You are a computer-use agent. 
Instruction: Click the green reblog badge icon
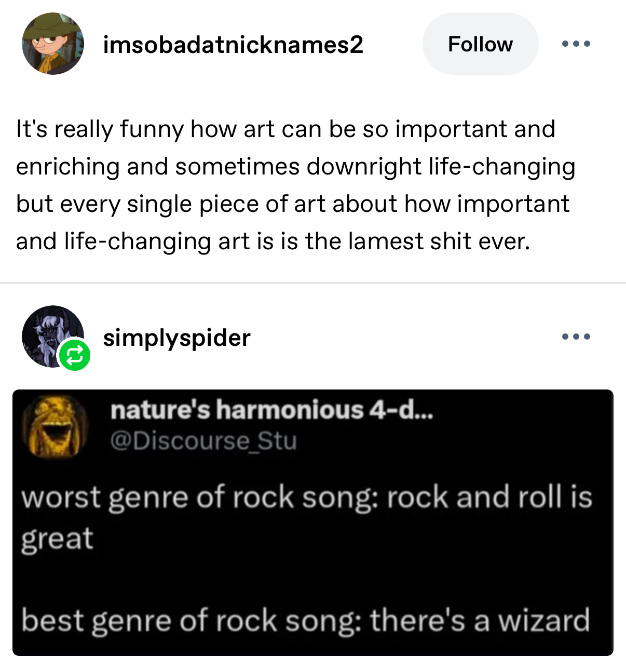(75, 356)
